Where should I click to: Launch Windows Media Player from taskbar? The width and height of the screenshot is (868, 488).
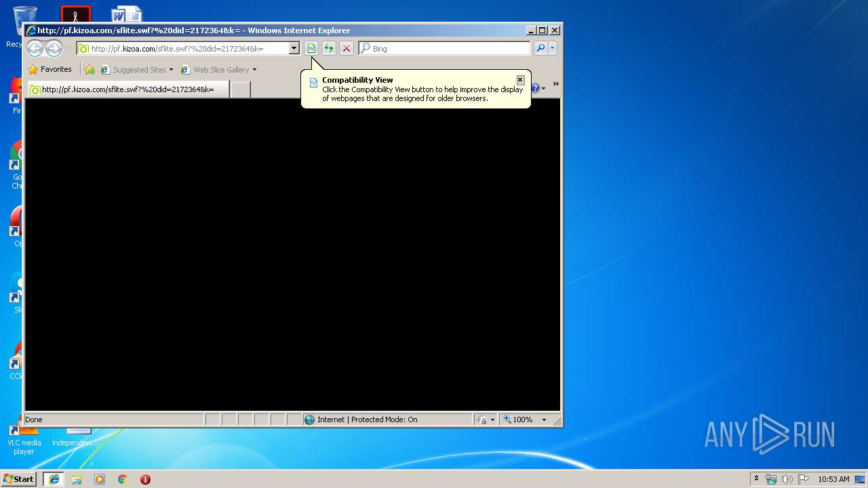pyautogui.click(x=100, y=479)
